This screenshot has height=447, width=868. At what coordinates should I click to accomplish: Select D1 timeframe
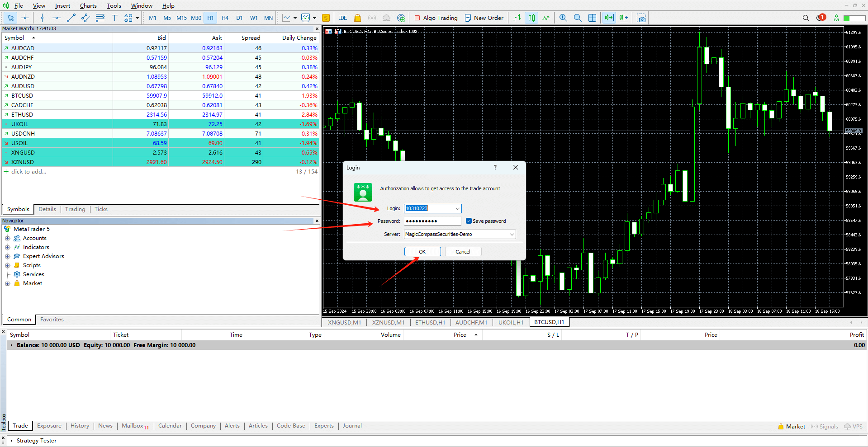pos(239,18)
